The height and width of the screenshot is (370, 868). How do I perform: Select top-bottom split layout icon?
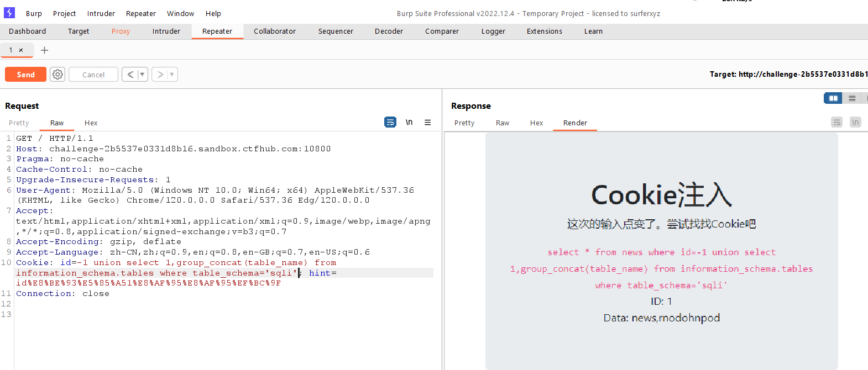(x=852, y=98)
